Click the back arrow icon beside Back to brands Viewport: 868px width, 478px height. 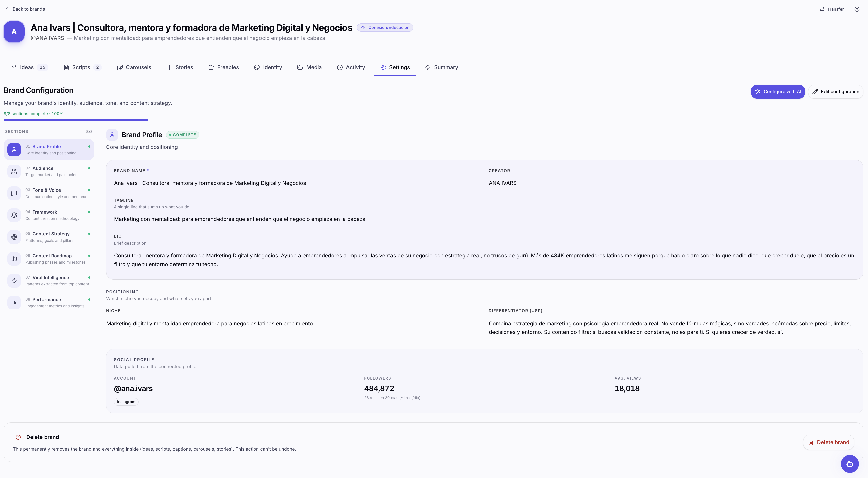point(7,9)
